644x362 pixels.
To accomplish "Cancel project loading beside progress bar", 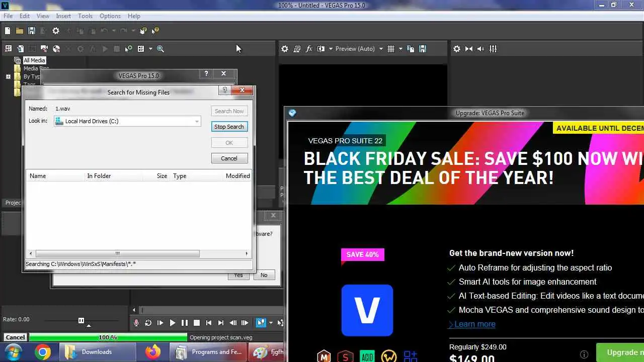I will point(15,337).
